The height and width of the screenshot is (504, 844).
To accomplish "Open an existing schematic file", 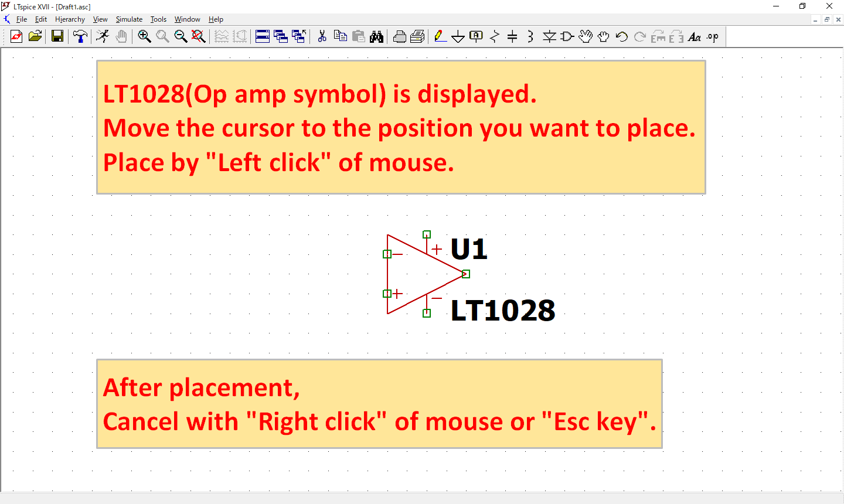I will [35, 36].
